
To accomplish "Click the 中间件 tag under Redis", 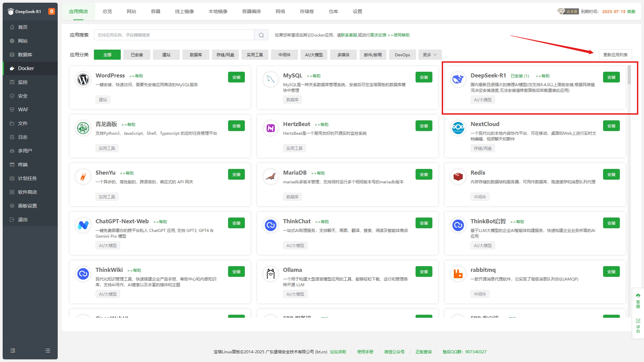I will pyautogui.click(x=480, y=197).
